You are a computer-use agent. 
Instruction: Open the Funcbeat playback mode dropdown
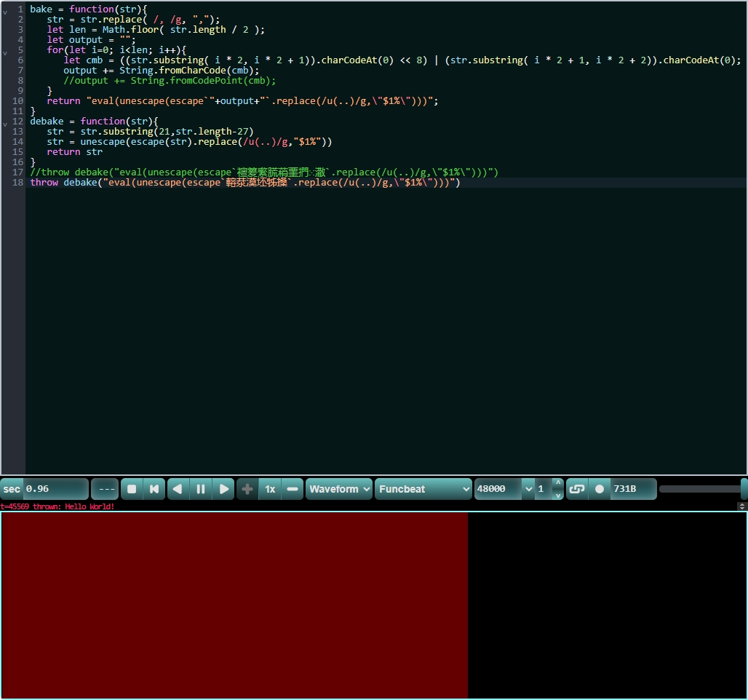click(x=423, y=489)
